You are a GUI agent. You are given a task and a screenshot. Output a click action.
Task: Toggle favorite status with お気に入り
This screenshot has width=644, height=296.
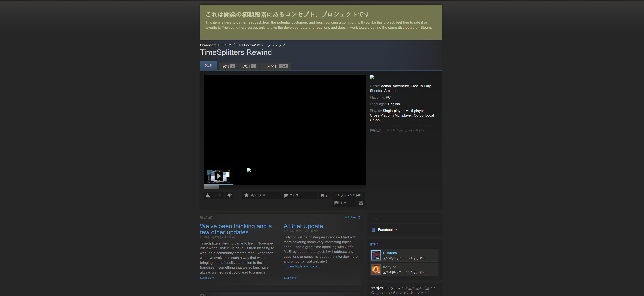pos(261,195)
